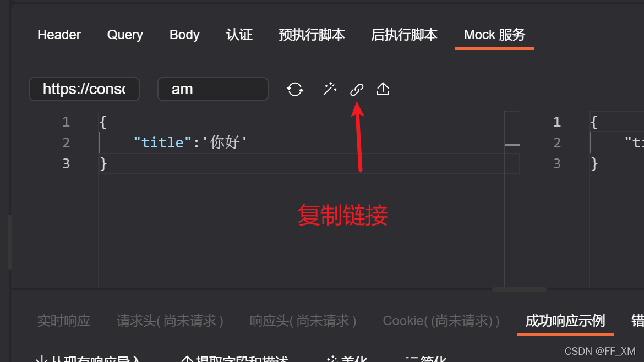Image resolution: width=644 pixels, height=362 pixels.
Task: Switch to 预执行脚本 tab
Action: tap(312, 35)
